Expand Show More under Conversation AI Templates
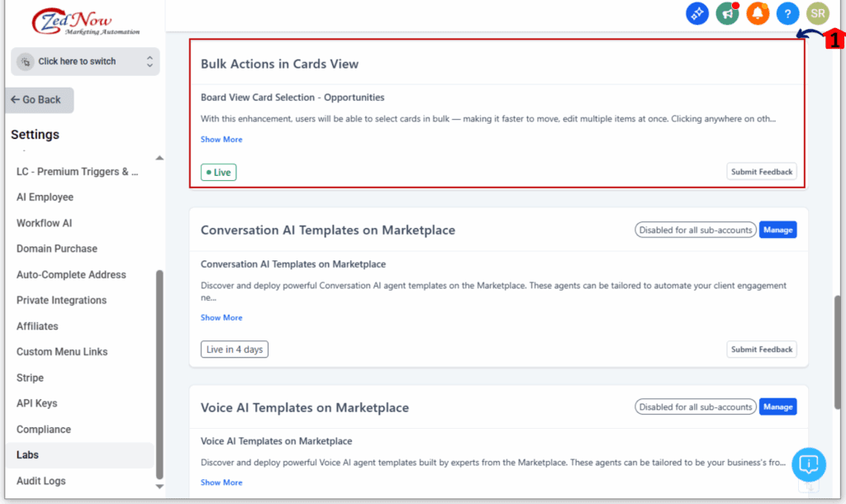Screen dimensions: 846x504 (x=221, y=317)
